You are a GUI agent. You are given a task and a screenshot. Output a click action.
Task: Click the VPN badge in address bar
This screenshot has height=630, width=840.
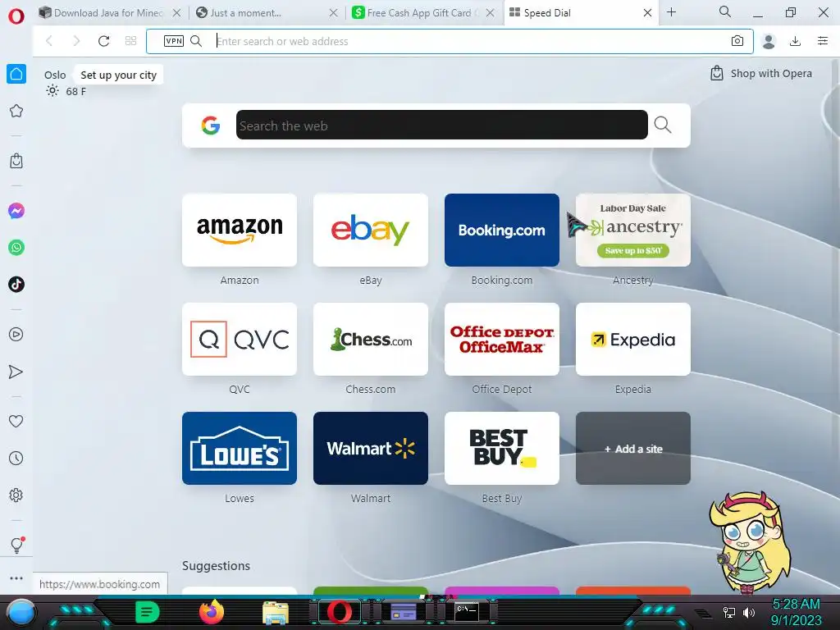point(174,41)
